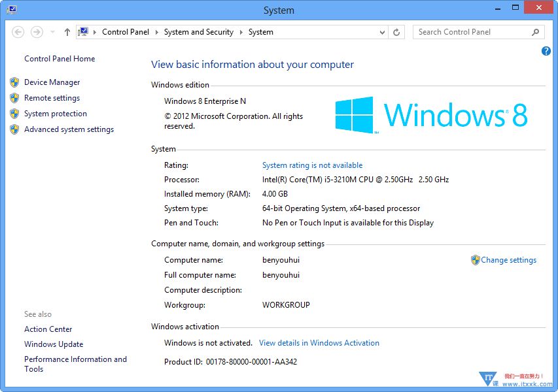This screenshot has width=558, height=392.
Task: Open Advanced system settings
Action: click(x=69, y=129)
